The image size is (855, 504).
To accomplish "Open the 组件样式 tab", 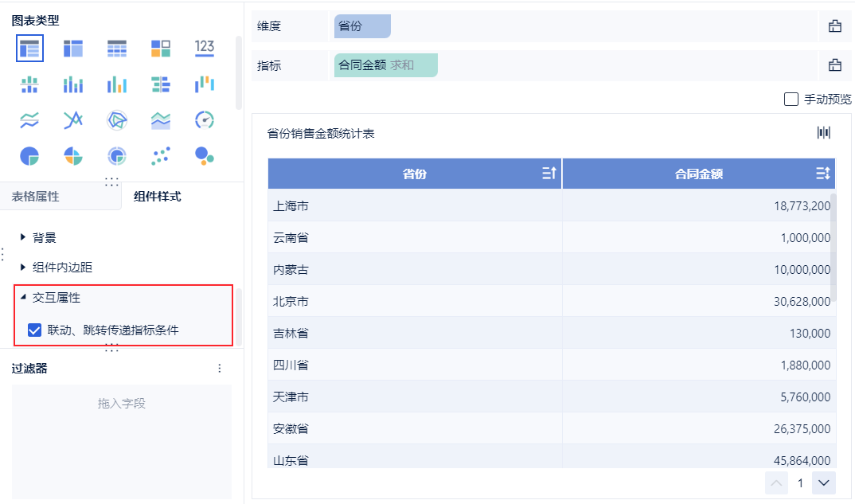I will pyautogui.click(x=157, y=197).
